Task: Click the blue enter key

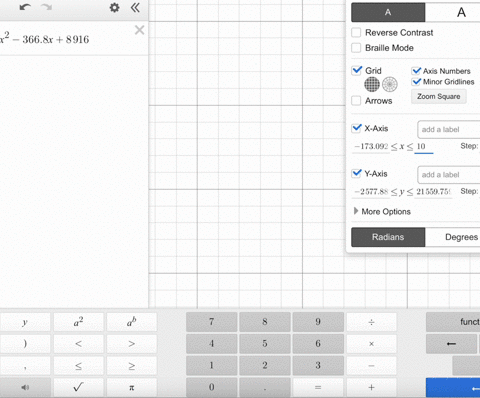Action: point(453,387)
